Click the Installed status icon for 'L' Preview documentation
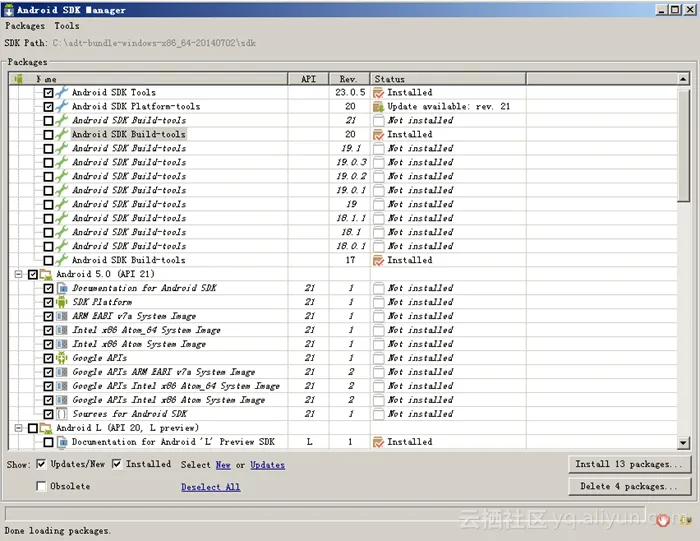 (x=379, y=442)
